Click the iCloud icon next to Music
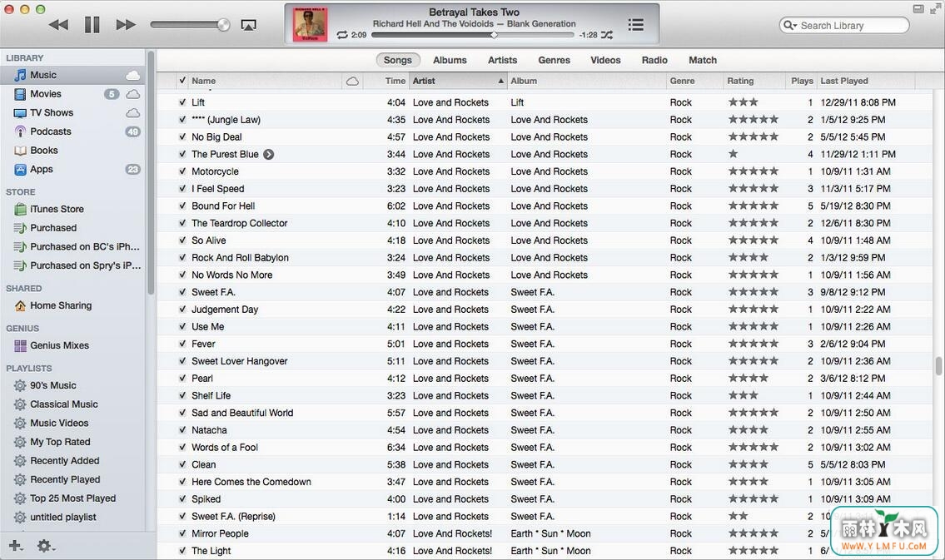The image size is (945, 560). click(132, 75)
